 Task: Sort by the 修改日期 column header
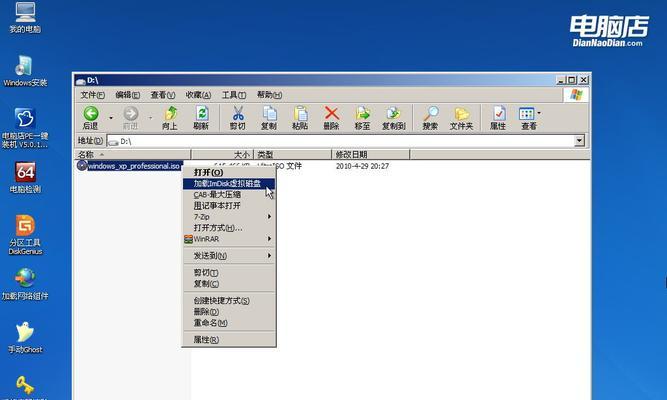coord(352,154)
